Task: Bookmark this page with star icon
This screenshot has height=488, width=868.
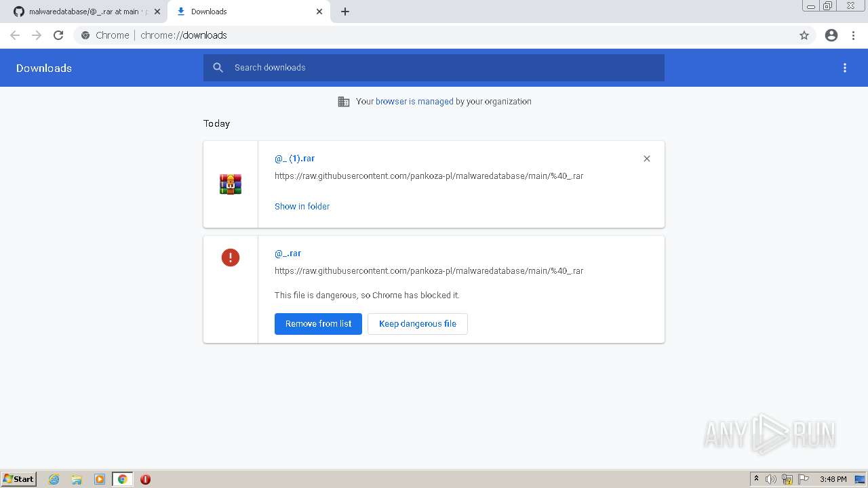Action: [x=804, y=35]
